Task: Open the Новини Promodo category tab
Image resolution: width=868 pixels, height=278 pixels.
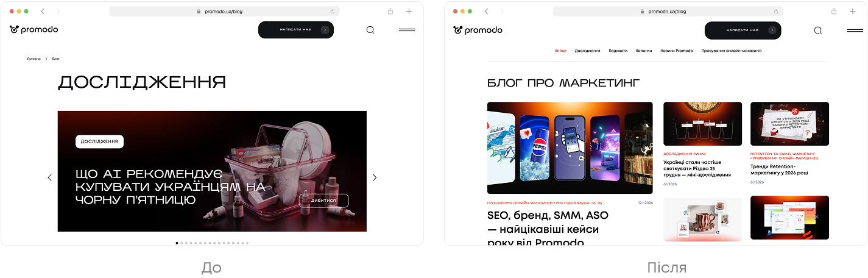Action: (677, 51)
